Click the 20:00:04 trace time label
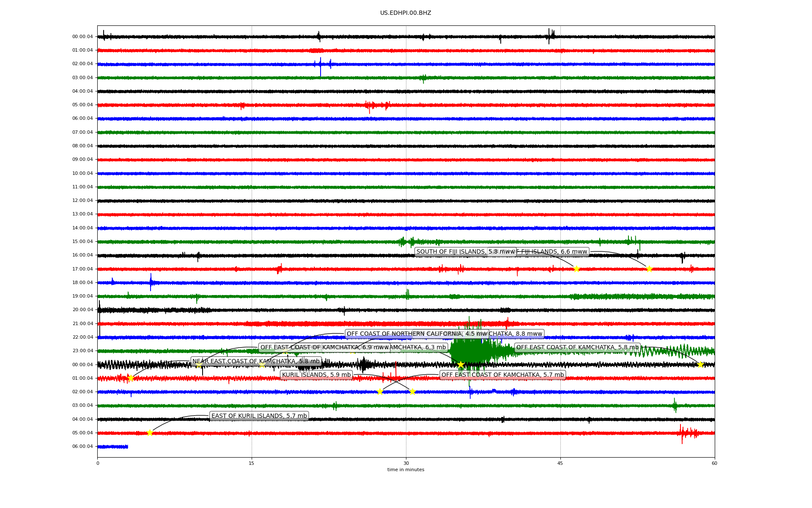The height and width of the screenshot is (508, 812). pyautogui.click(x=82, y=310)
